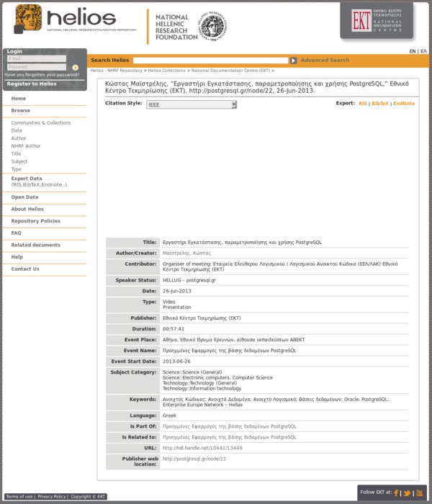The width and height of the screenshot is (432, 504).
Task: Open Repository Policies
Action: coord(36,221)
